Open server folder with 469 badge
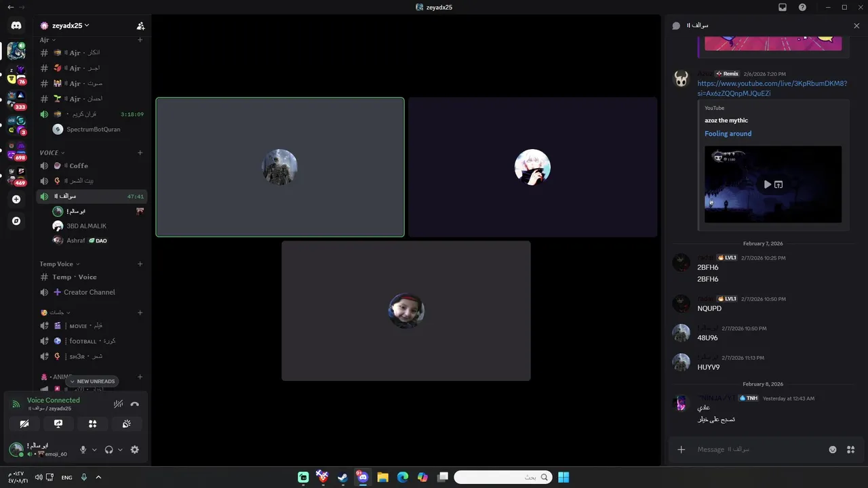 pos(16,175)
